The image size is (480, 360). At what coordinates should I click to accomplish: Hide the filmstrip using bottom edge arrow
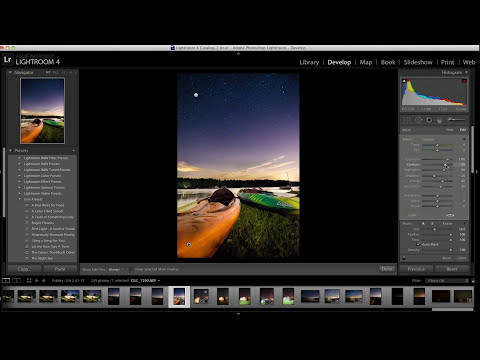pos(238,314)
